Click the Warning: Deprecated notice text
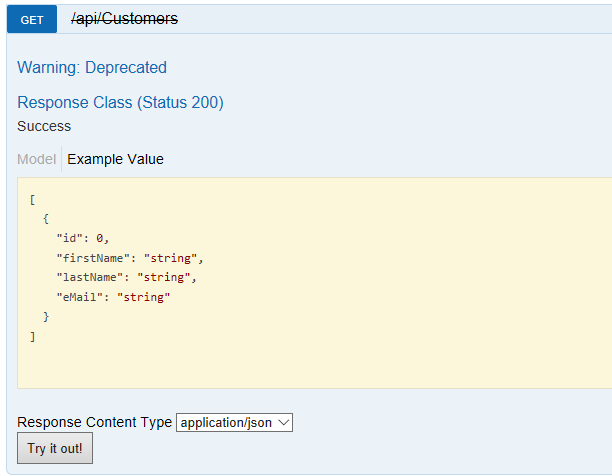This screenshot has width=612, height=476. (92, 68)
